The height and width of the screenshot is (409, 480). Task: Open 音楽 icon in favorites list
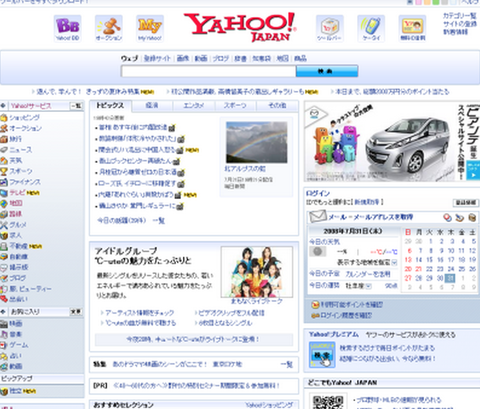click(4, 334)
